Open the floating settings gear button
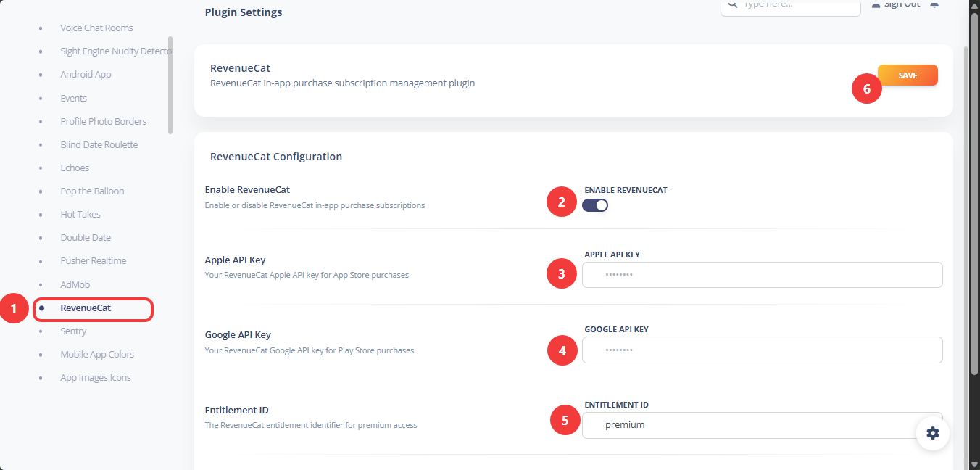 click(x=932, y=433)
